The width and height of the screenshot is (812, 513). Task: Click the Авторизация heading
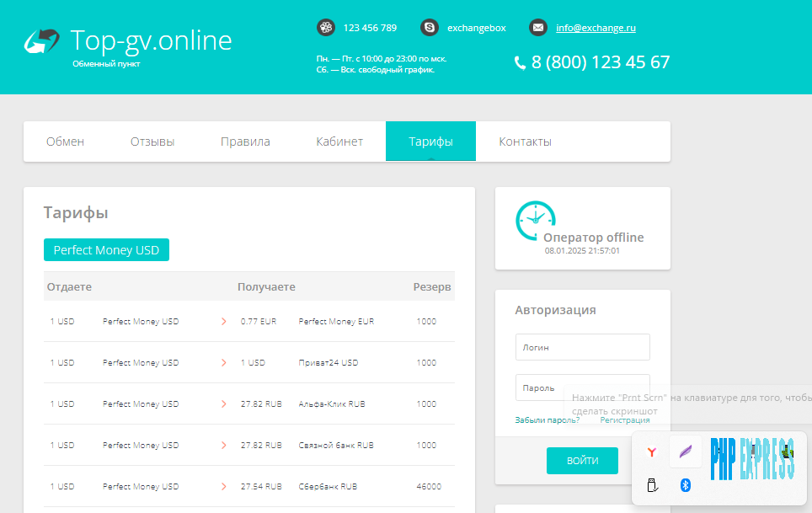[555, 310]
